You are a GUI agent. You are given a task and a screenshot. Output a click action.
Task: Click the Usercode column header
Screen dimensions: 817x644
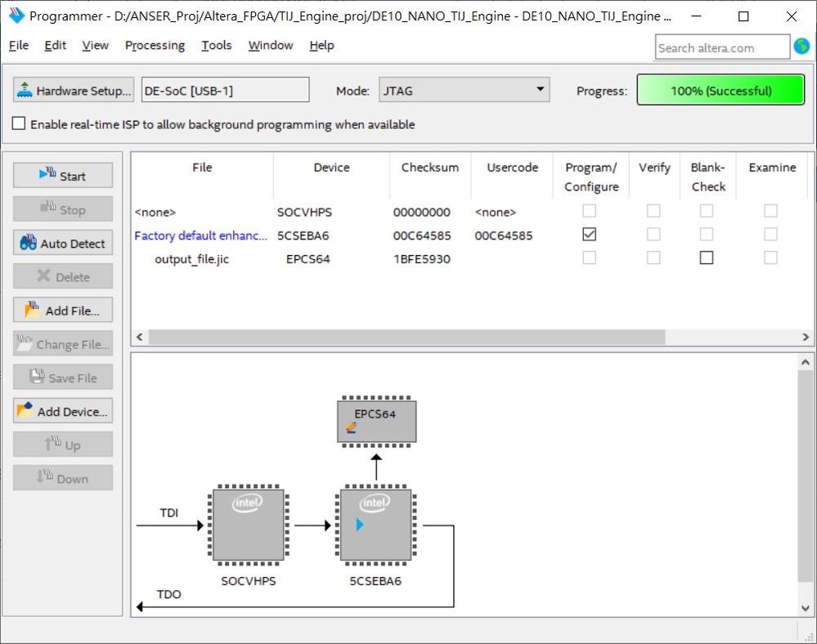coord(512,167)
